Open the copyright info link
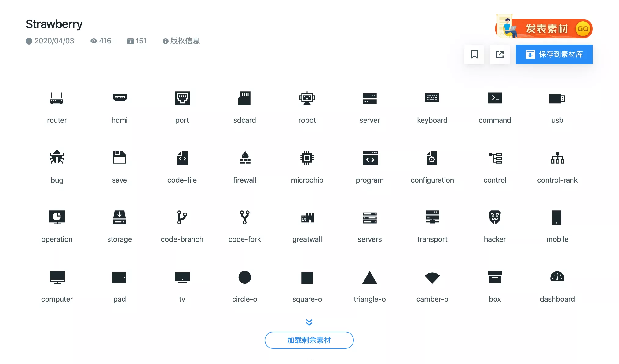 (x=181, y=41)
